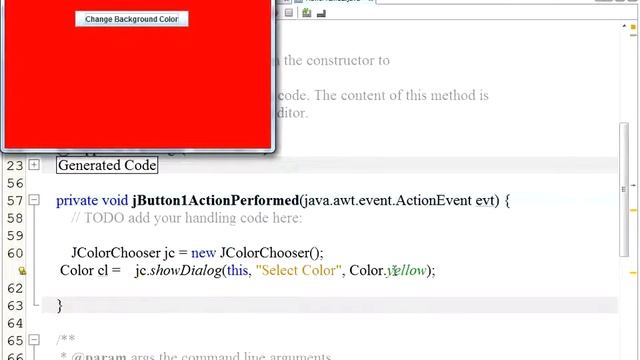Collapse the jButton1ActionPerformed method on line 57

tap(34, 200)
